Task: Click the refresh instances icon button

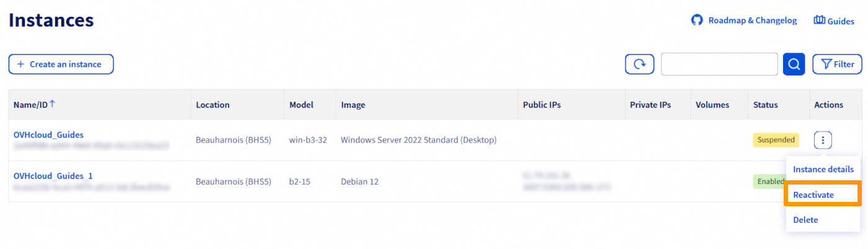Action: tap(639, 64)
